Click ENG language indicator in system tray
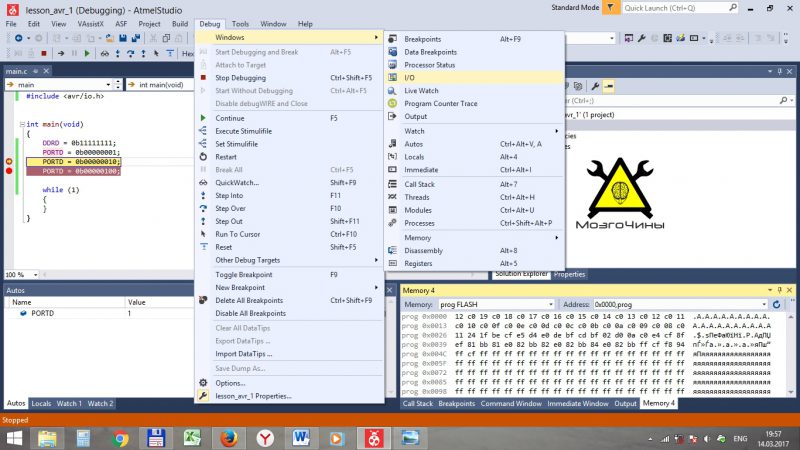The image size is (800, 450). (x=740, y=439)
